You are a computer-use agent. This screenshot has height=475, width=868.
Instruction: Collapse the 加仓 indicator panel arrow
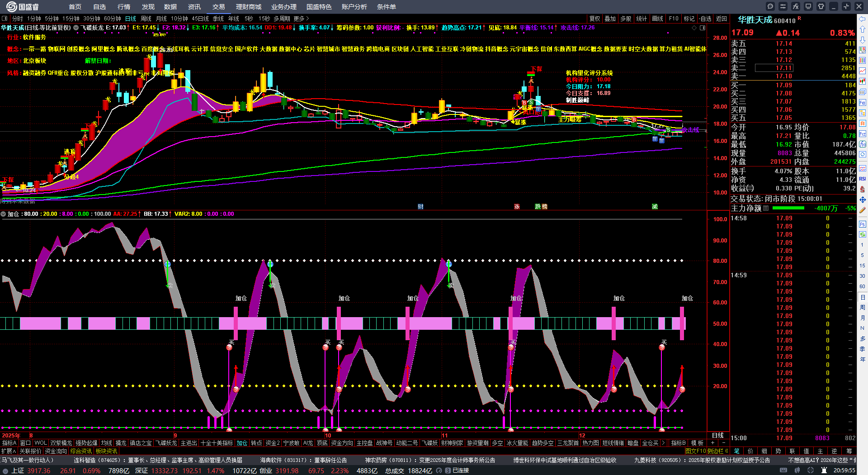pyautogui.click(x=3, y=214)
